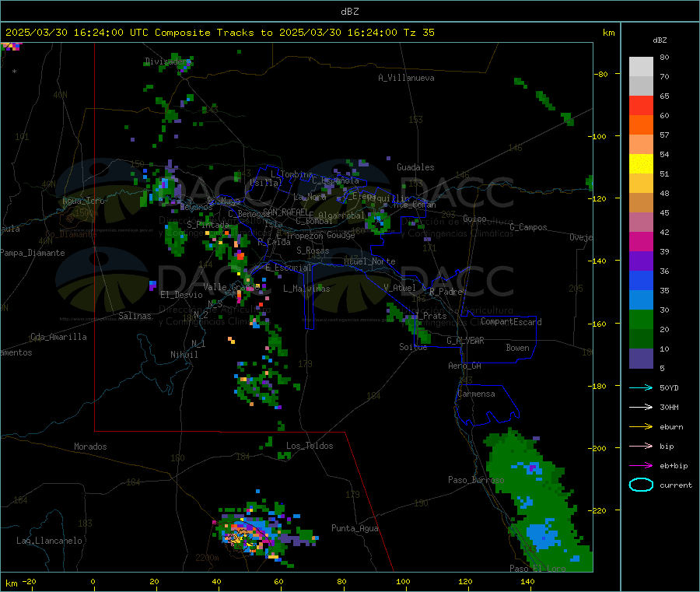Select the purple 36-39 dBZ swatch
700x592 pixels.
pyautogui.click(x=641, y=261)
